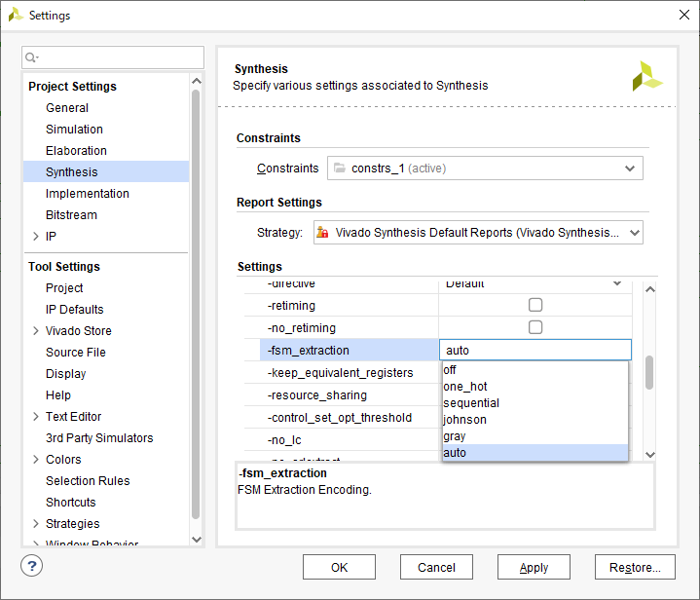
Task: Open the report Strategy dropdown
Action: coord(635,233)
